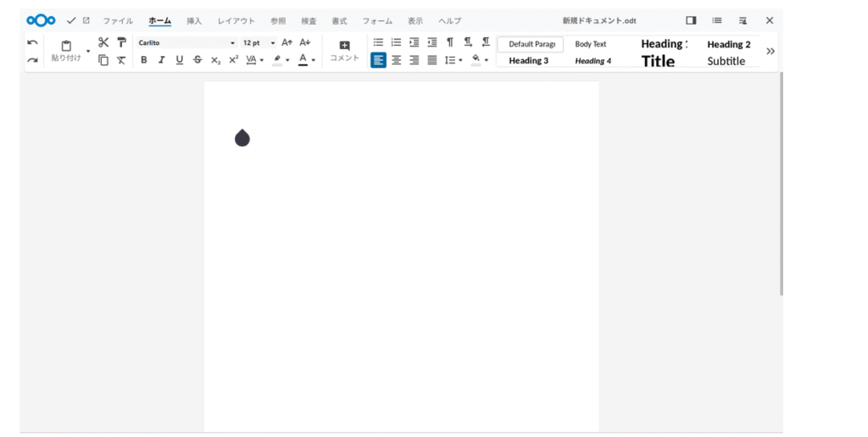The width and height of the screenshot is (868, 437).
Task: Apply the Heading 2 style
Action: click(x=729, y=44)
